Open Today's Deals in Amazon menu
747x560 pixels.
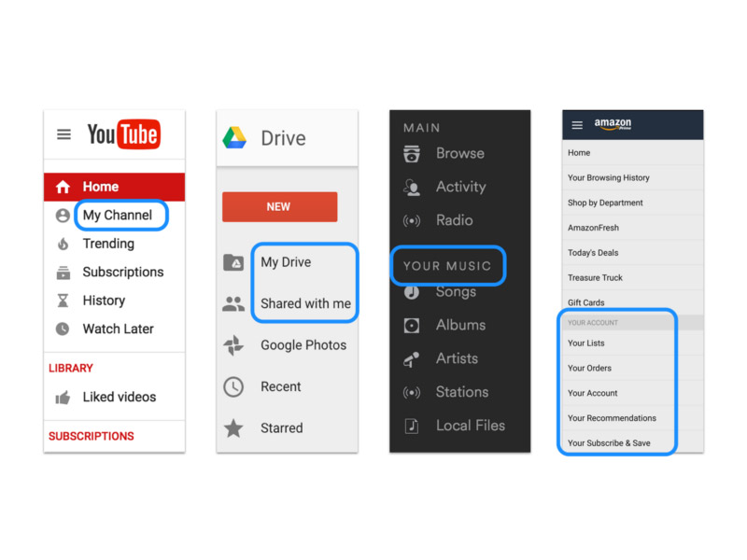(x=593, y=253)
